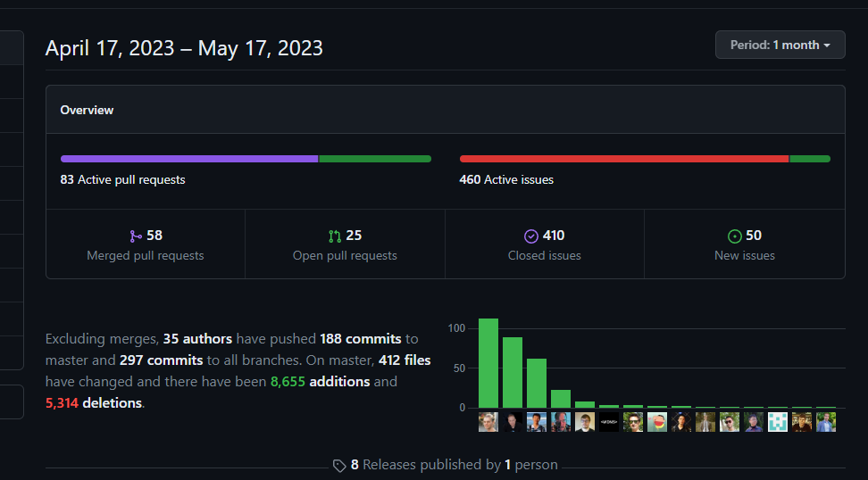Open the New issues label link

point(745,255)
